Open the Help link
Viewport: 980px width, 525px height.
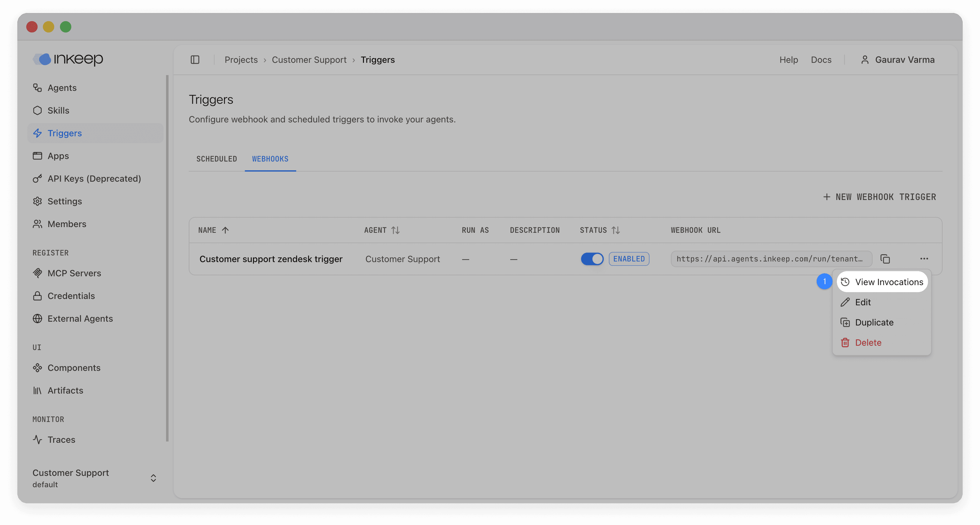(x=788, y=60)
